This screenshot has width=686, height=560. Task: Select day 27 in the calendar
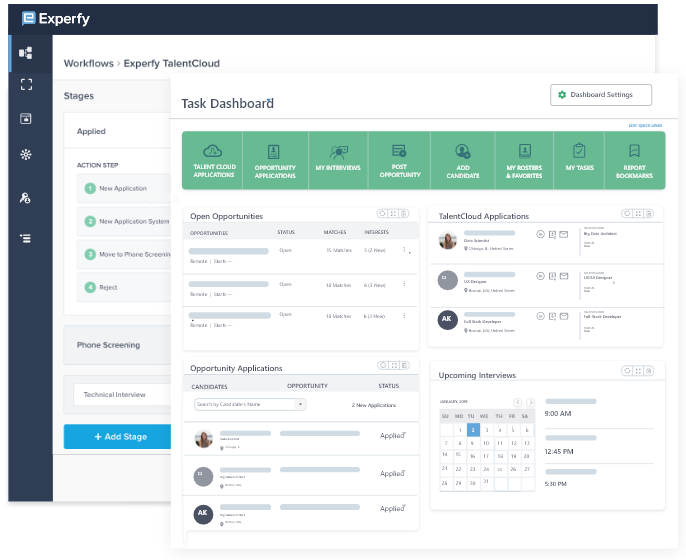pos(527,469)
